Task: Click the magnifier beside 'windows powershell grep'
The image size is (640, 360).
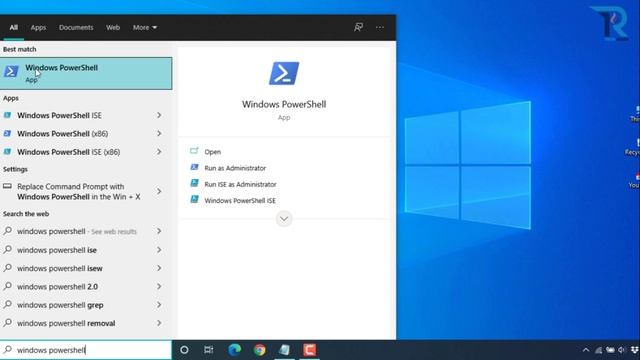Action: point(7,304)
